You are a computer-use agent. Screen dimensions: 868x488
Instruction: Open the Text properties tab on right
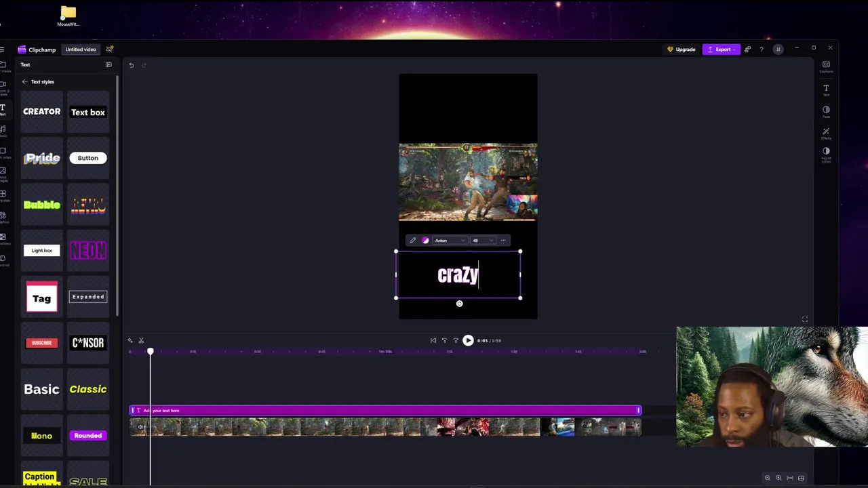pyautogui.click(x=826, y=90)
